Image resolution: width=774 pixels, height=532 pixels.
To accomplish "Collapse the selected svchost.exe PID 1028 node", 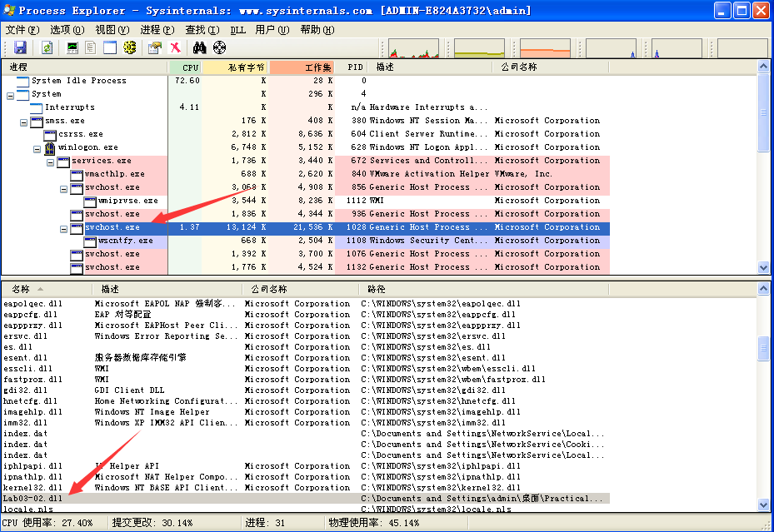I will point(63,229).
